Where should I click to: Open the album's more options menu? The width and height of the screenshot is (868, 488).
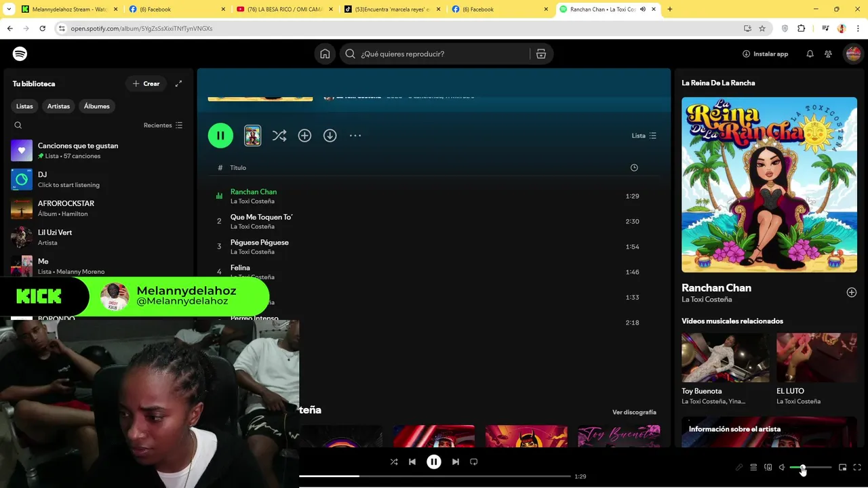pyautogui.click(x=355, y=136)
